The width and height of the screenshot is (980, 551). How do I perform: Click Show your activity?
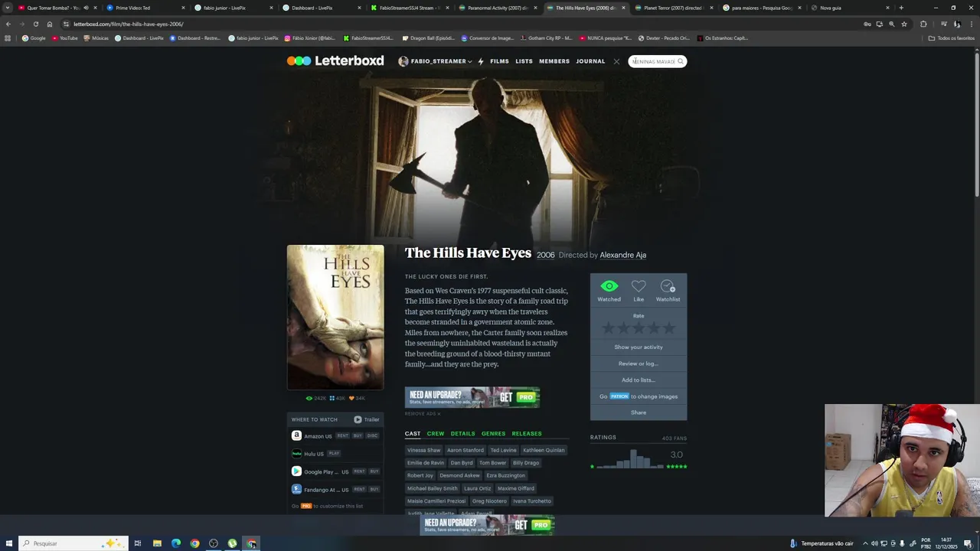click(x=639, y=347)
